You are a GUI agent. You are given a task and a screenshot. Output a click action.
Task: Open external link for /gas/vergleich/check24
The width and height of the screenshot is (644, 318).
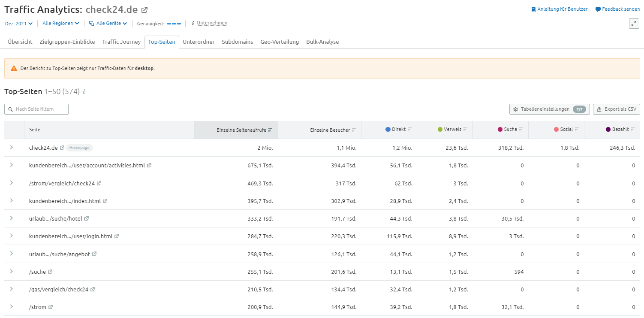point(93,289)
